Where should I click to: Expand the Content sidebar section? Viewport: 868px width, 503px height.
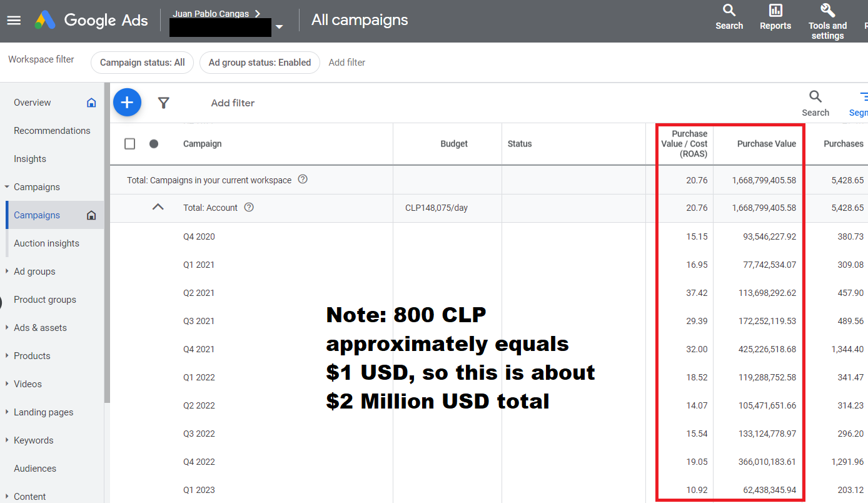(x=6, y=497)
